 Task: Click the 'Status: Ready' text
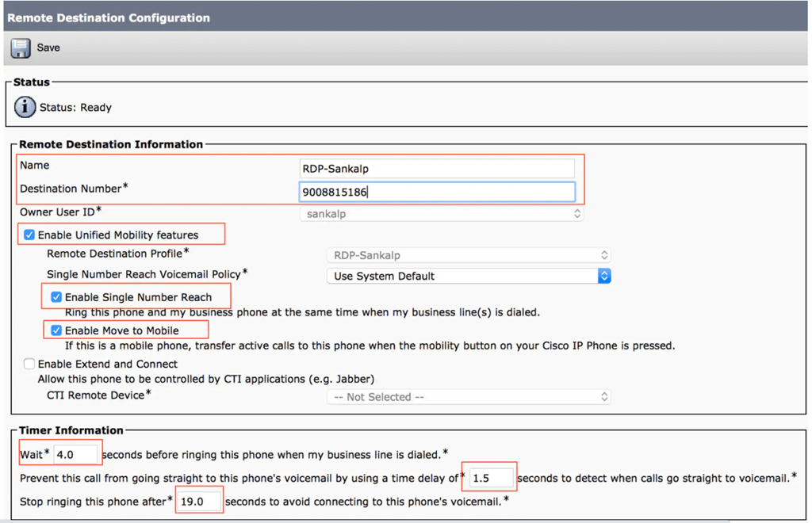[x=75, y=108]
